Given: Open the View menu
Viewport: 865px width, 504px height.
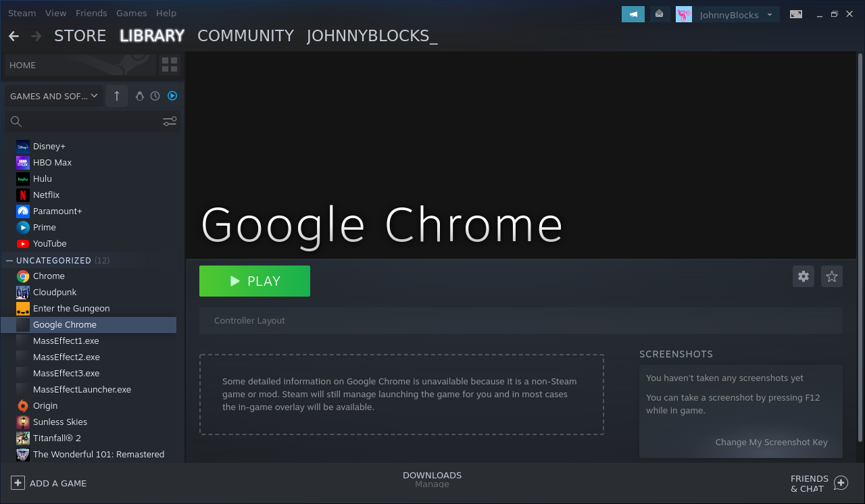Looking at the screenshot, I should 56,13.
